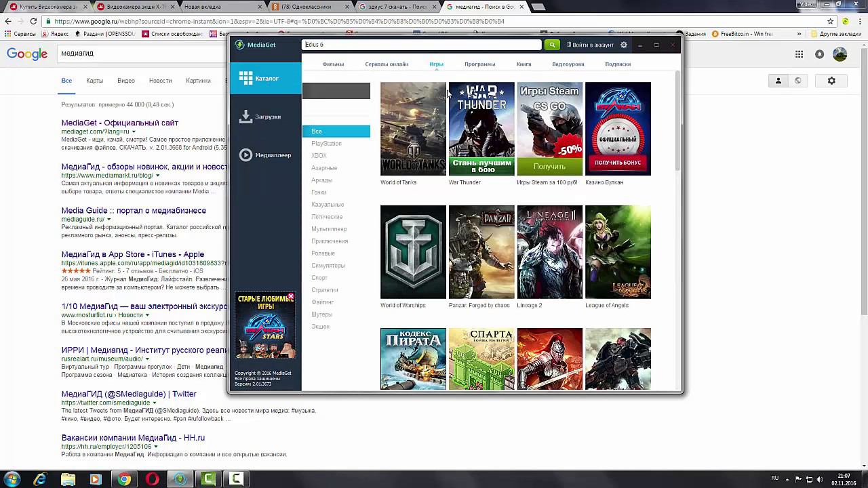
Task: Select the Файтинг category
Action: (x=323, y=302)
